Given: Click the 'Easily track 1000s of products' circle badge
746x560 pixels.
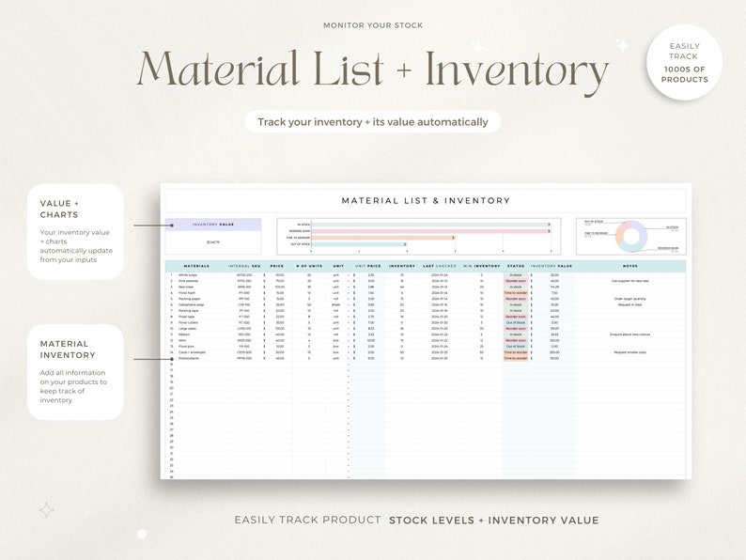Looking at the screenshot, I should (684, 62).
